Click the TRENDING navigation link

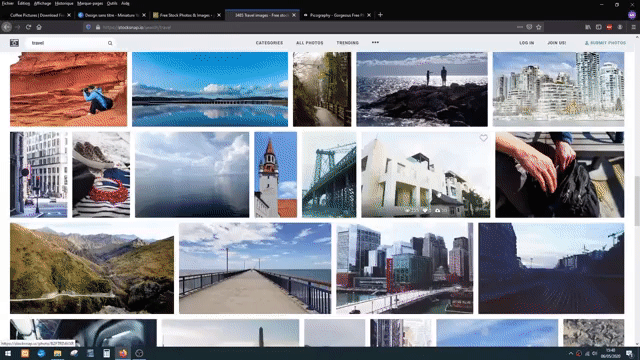pyautogui.click(x=348, y=43)
